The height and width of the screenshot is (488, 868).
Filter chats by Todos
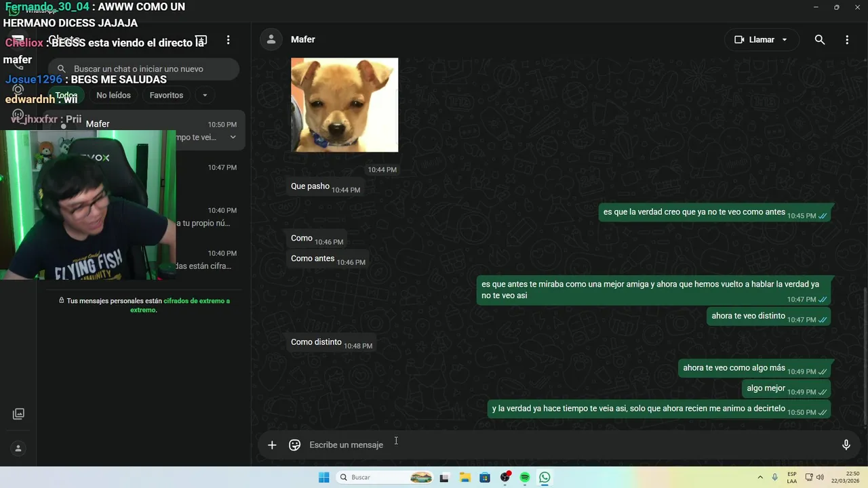[66, 96]
